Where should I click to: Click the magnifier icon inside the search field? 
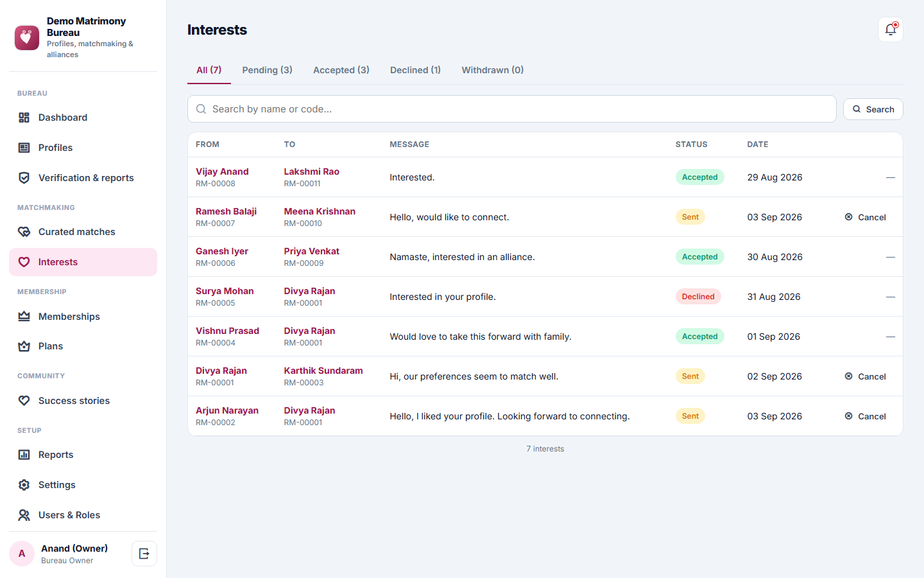tap(201, 109)
